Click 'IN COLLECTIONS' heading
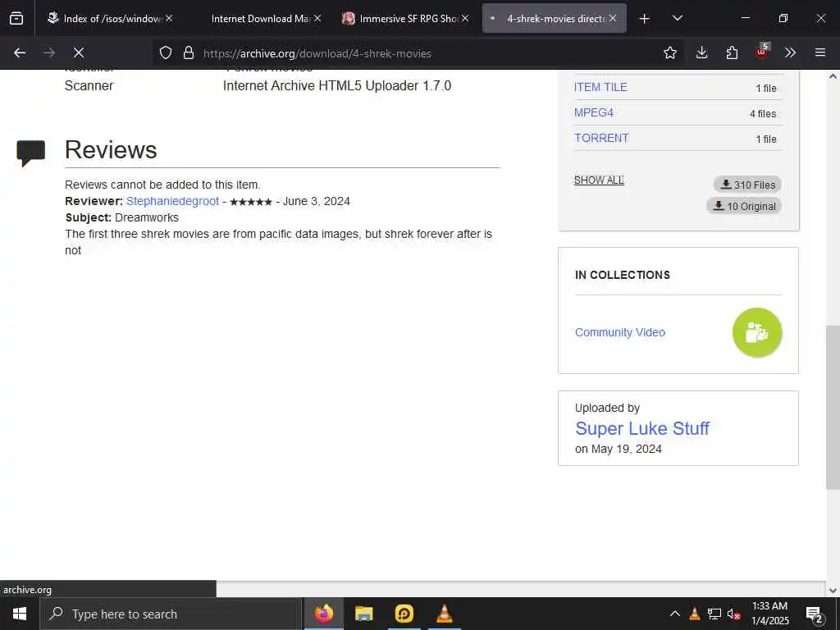This screenshot has width=840, height=630. pyautogui.click(x=623, y=275)
